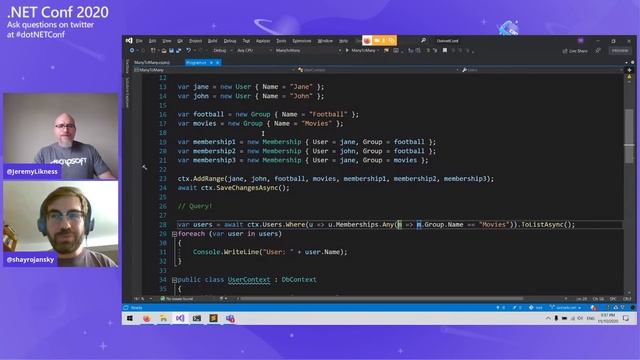Open Firefox from the taskbar

147,318
